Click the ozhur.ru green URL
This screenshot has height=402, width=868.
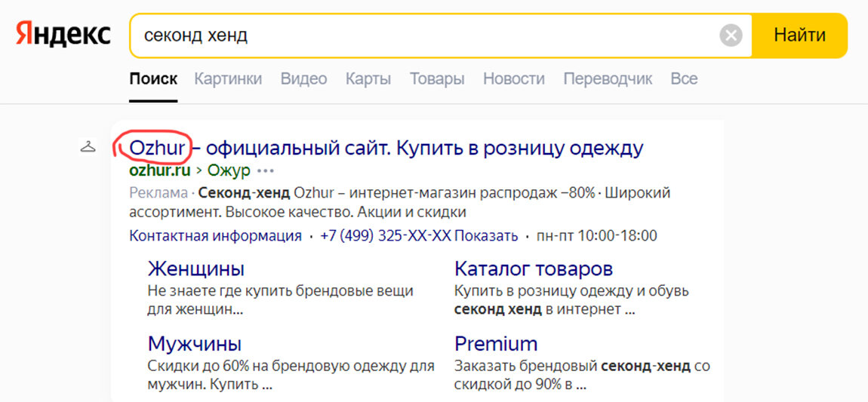[159, 171]
